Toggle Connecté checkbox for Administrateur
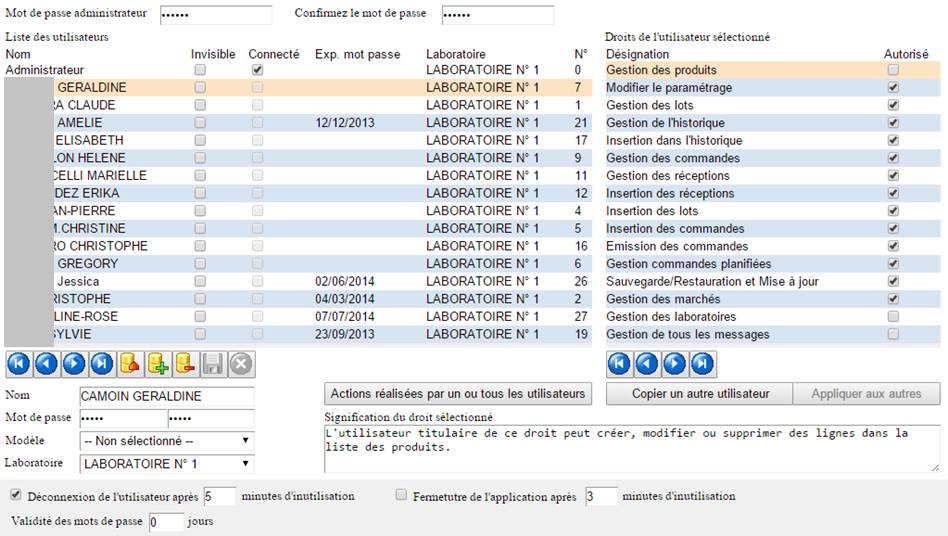The image size is (948, 536). pos(258,70)
